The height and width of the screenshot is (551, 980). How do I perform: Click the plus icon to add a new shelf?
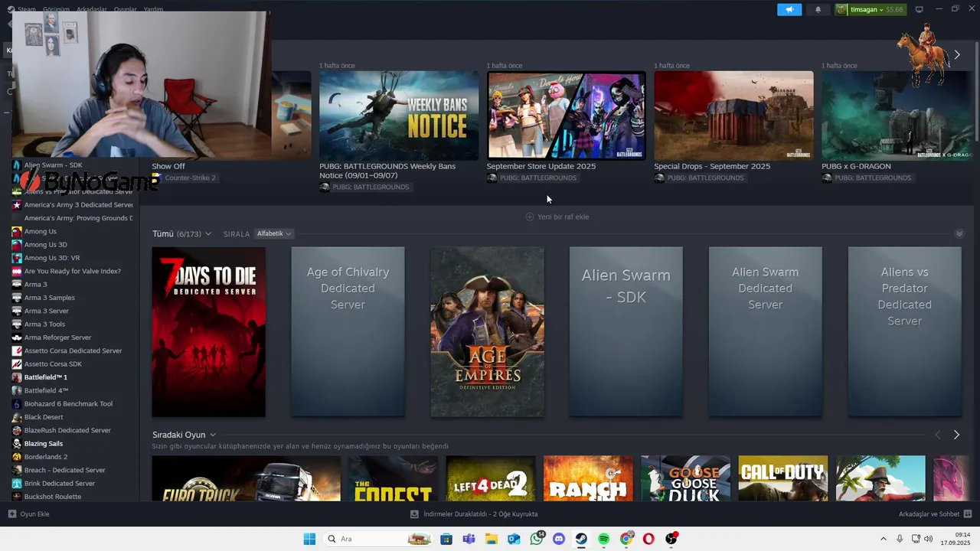529,217
